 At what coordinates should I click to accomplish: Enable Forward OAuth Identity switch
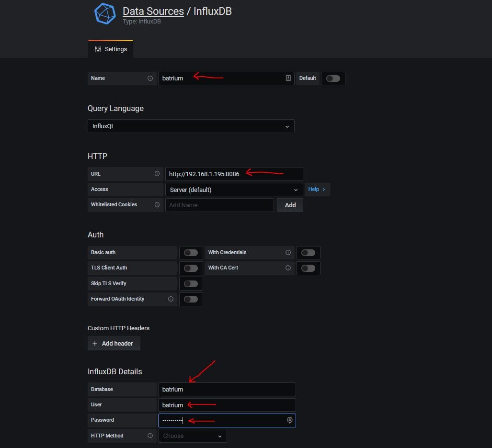point(191,299)
